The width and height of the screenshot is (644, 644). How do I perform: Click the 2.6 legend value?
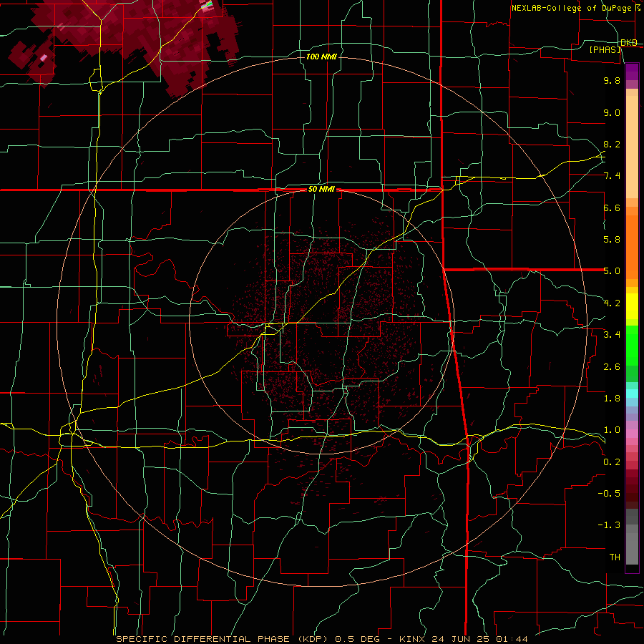coord(612,367)
